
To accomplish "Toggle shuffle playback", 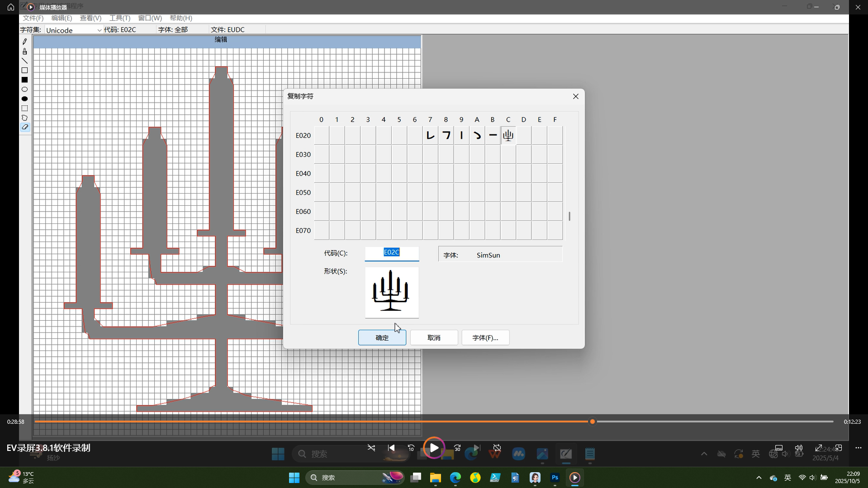I will 371,448.
